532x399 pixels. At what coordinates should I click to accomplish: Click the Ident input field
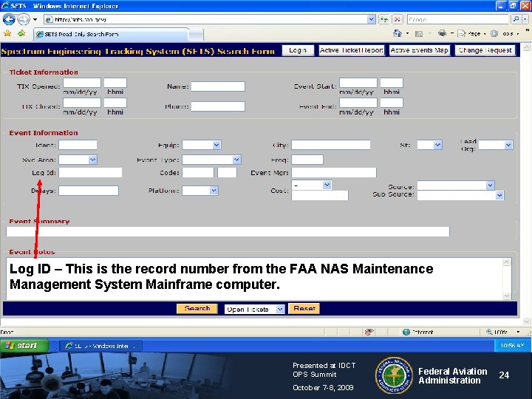(78, 145)
